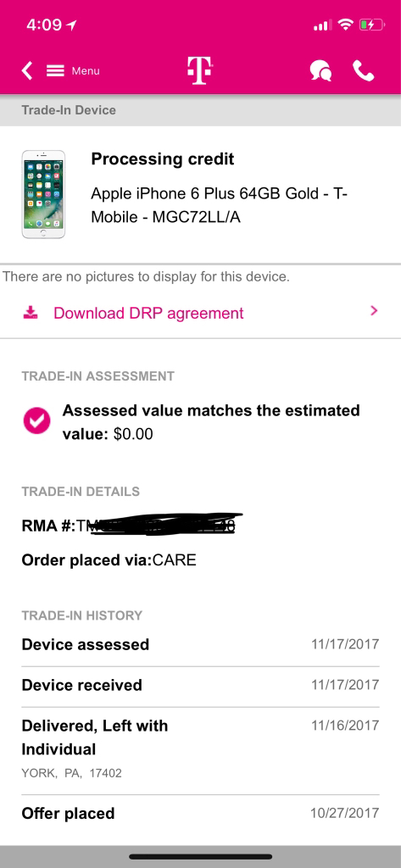Tap the pink assessment checkmark icon
The height and width of the screenshot is (868, 401).
(x=37, y=421)
